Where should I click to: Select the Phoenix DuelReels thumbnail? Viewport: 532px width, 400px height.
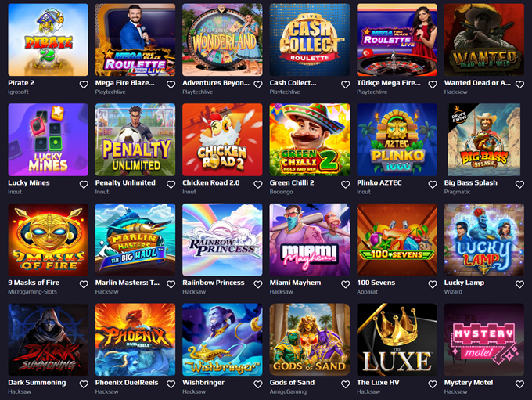coord(135,339)
